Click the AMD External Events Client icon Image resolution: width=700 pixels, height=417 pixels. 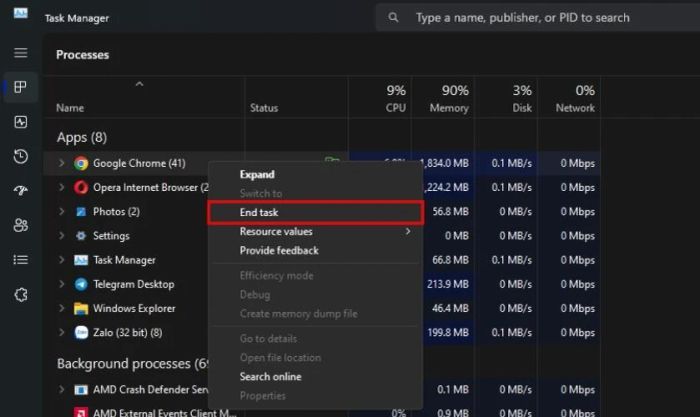81,412
